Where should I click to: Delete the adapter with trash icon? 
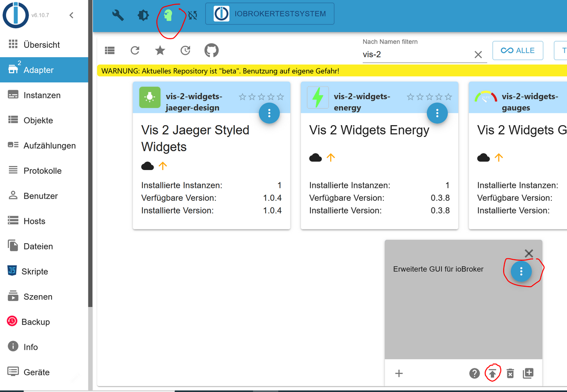point(510,374)
